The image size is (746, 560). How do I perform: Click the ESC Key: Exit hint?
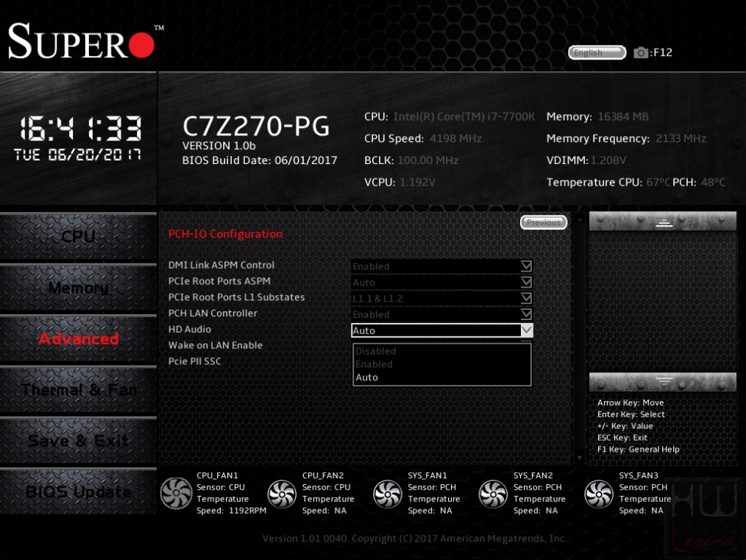pyautogui.click(x=622, y=438)
